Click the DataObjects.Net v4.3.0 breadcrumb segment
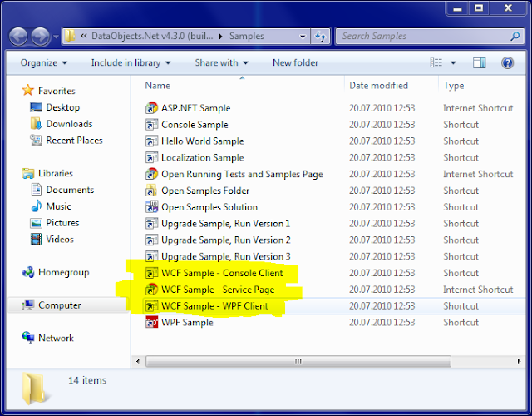The image size is (532, 416). click(152, 36)
